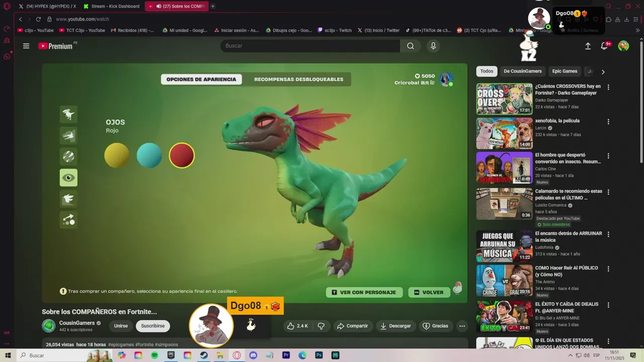
Task: Open the YouTube hamburger guide menu
Action: coord(26,46)
